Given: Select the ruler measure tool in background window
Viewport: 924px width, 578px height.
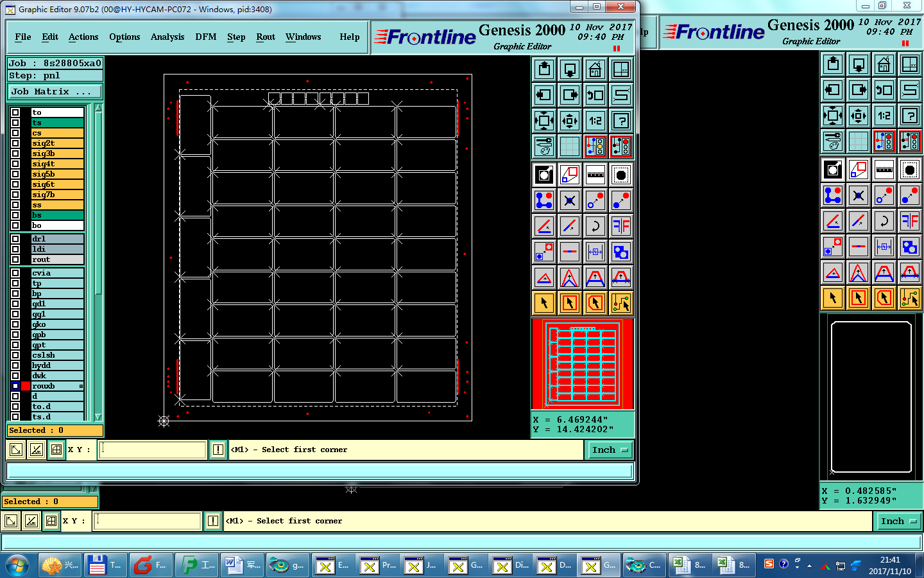Looking at the screenshot, I should (884, 169).
